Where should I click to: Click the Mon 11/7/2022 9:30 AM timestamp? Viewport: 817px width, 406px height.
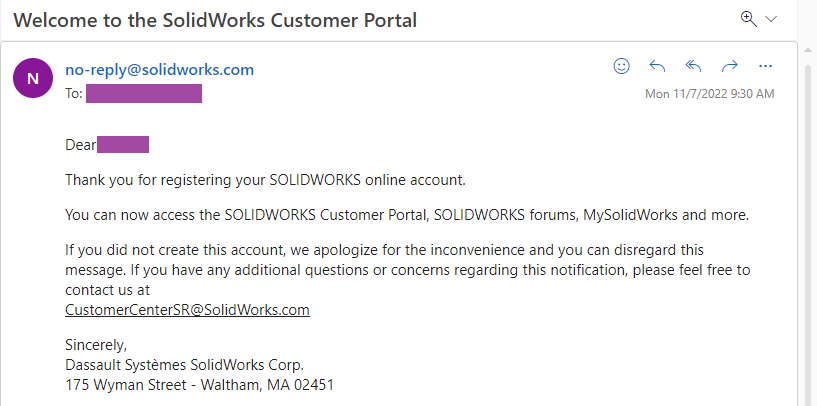click(x=710, y=94)
